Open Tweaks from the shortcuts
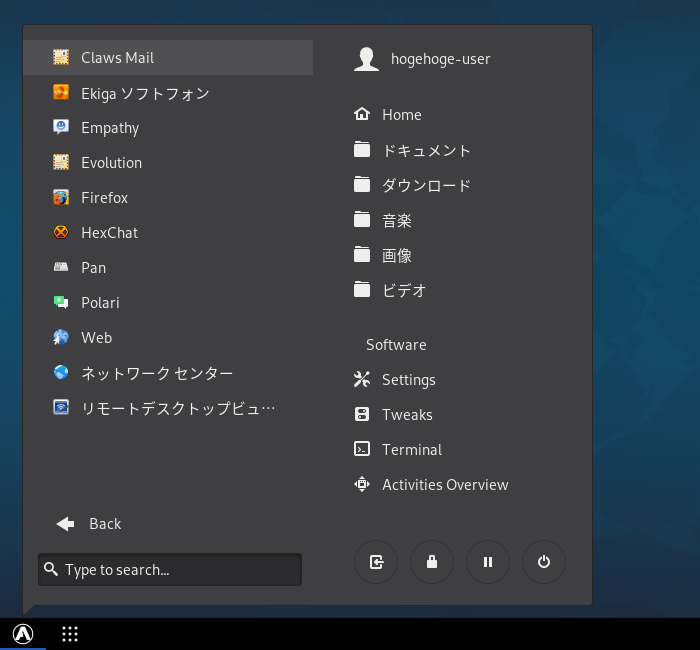Viewport: 700px width, 650px height. (x=464, y=414)
